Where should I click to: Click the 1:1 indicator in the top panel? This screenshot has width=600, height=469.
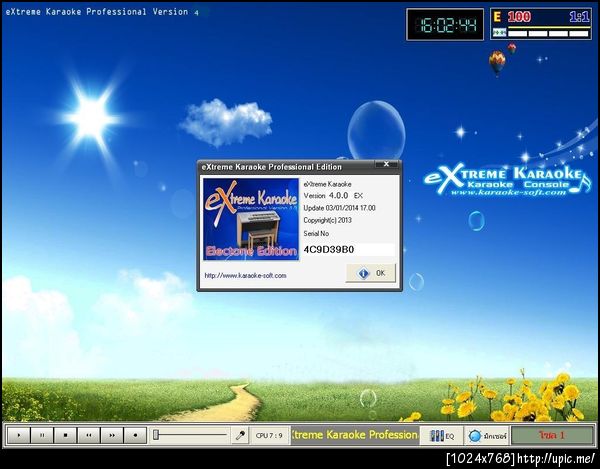click(x=579, y=16)
